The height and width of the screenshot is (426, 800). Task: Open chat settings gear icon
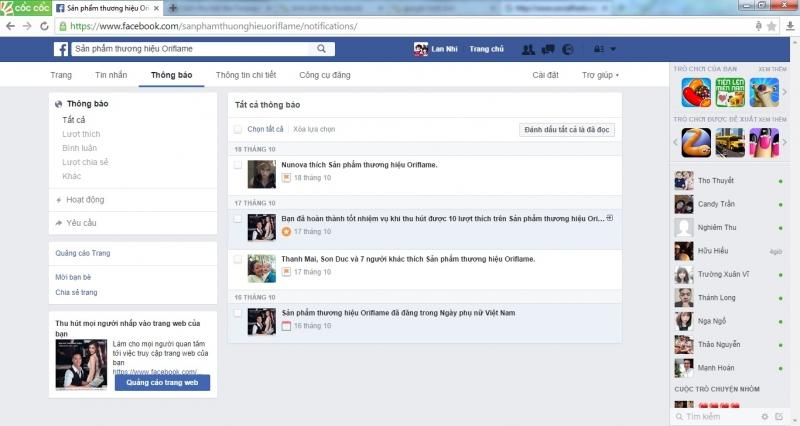point(764,417)
